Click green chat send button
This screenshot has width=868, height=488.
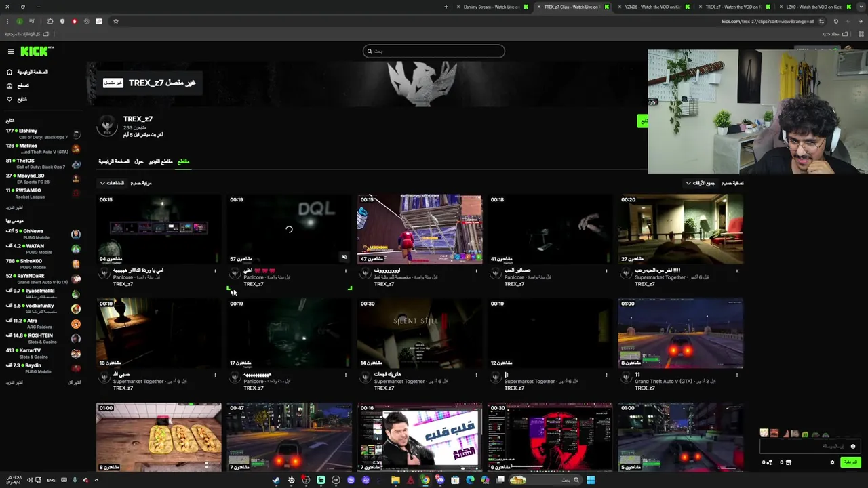pos(850,462)
